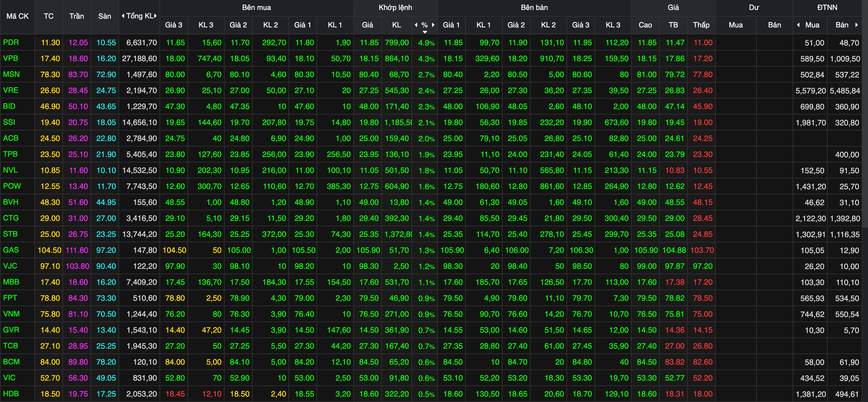Open the MSN stock symbol
868x402 pixels.
11,74
